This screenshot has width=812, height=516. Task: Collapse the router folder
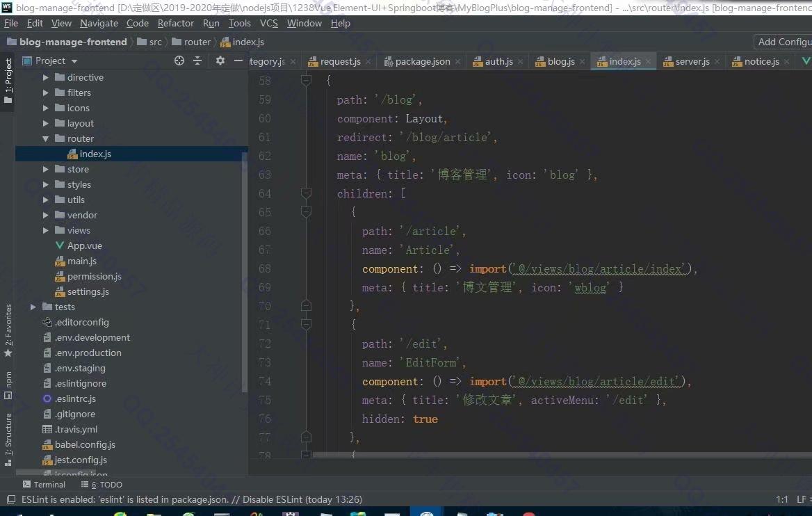coord(46,138)
